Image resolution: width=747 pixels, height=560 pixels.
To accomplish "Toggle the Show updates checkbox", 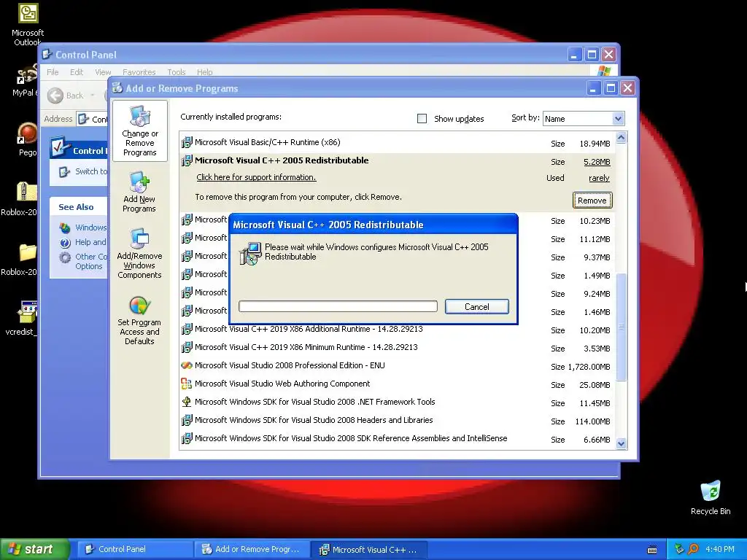I will coord(422,119).
